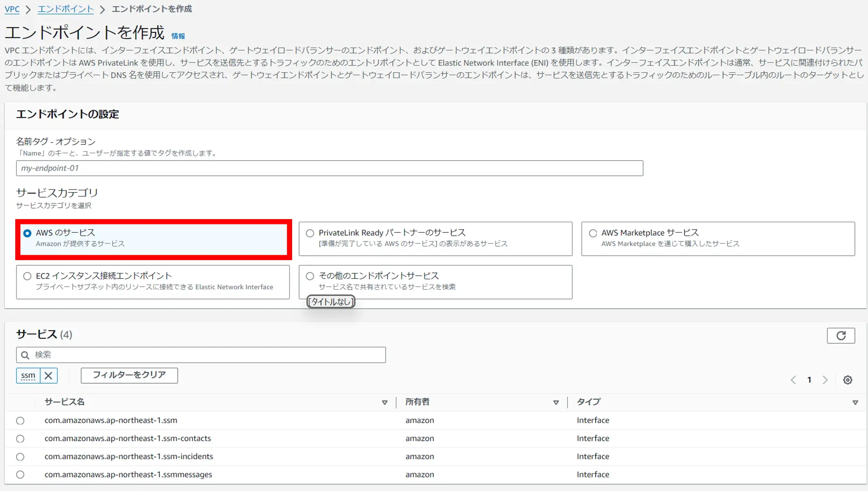Click Interface type in ssm-contacts row
This screenshot has height=491, width=868.
[593, 438]
